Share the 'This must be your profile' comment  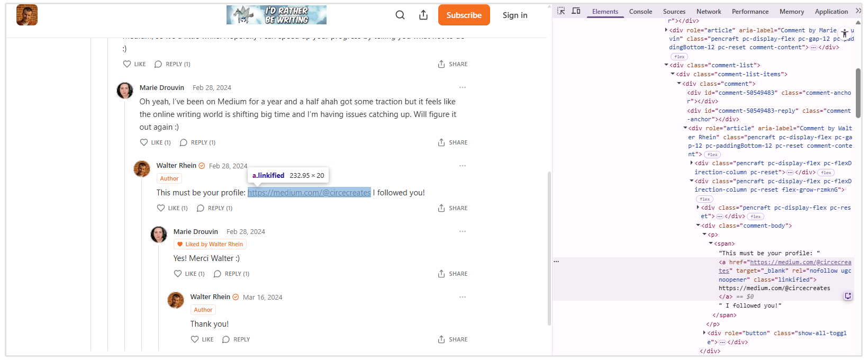[x=453, y=208]
